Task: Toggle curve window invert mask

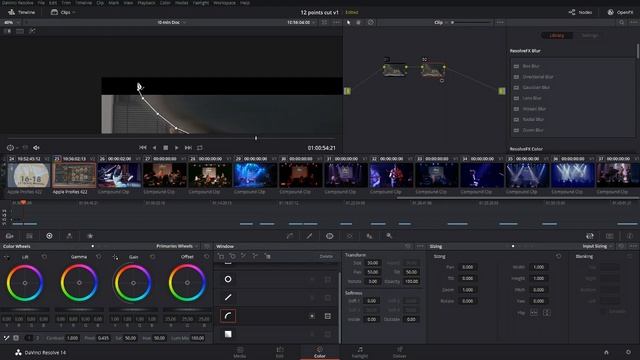Action: tap(312, 316)
